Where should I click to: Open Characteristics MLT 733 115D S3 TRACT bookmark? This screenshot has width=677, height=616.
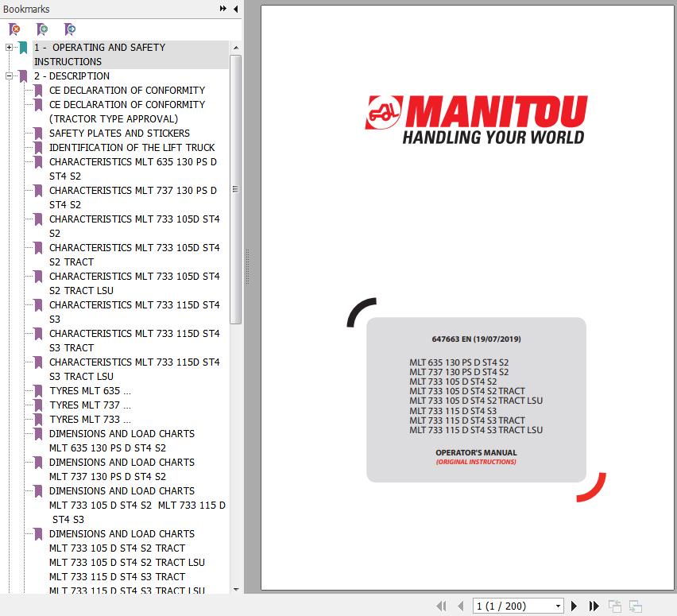pos(134,340)
